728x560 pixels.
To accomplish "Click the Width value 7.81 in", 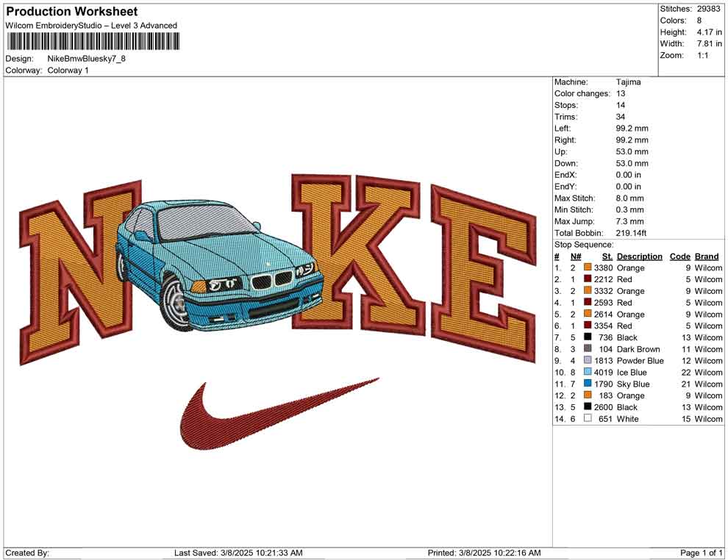I will [x=709, y=43].
